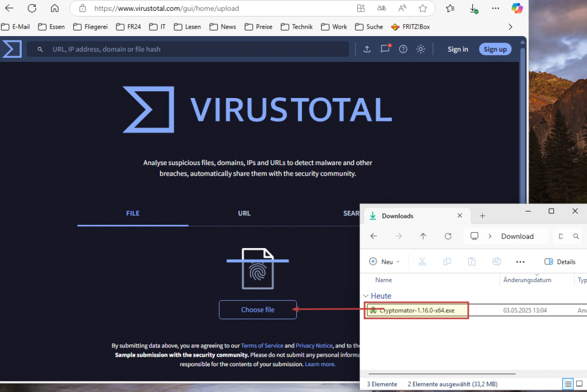Add page to favorites with star icon
This screenshot has height=392, width=587.
pyautogui.click(x=422, y=9)
